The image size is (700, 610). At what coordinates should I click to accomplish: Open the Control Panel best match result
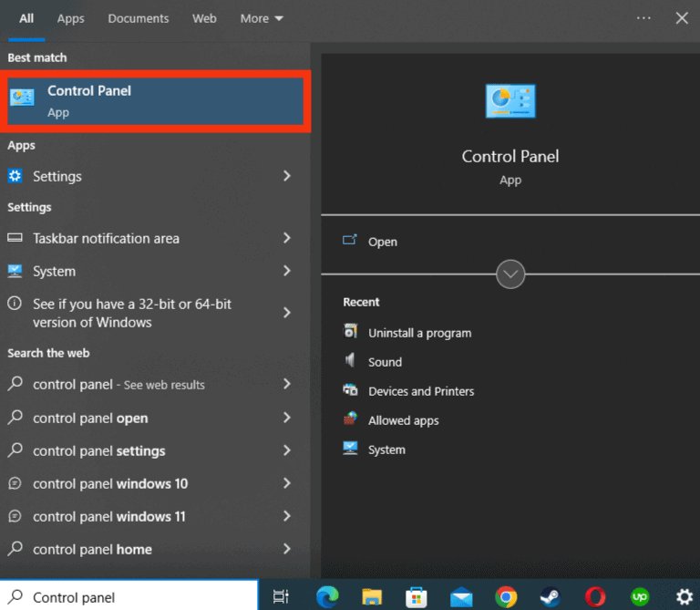point(157,101)
